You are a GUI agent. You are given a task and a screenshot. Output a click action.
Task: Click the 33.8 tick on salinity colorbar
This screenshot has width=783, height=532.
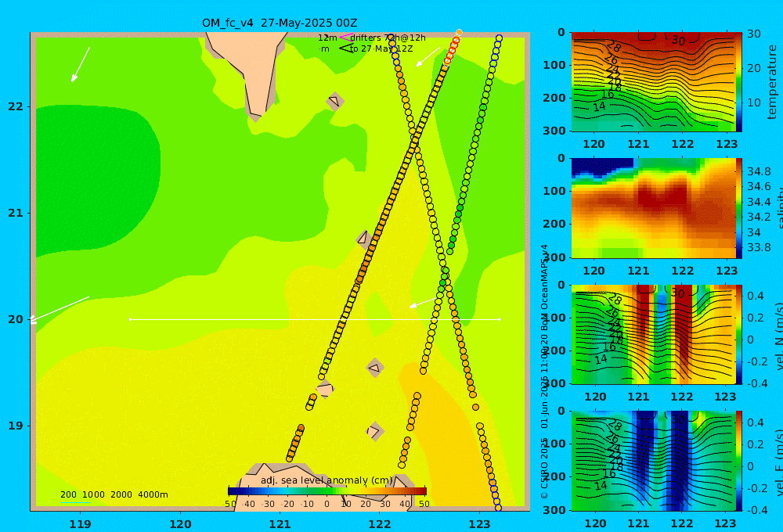(759, 247)
